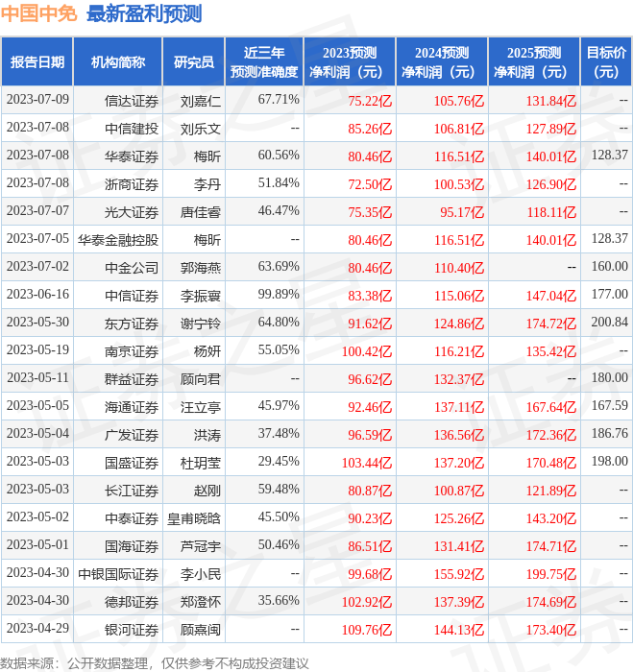Click the 174.71亿 forecast value
The height and width of the screenshot is (672, 633).
coord(551,546)
